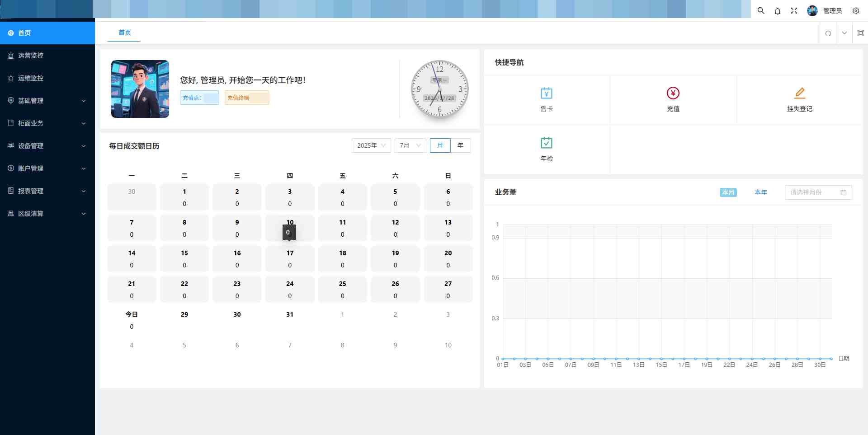This screenshot has height=435, width=868.
Task: Click the 区级清算 sidebar icon
Action: tap(11, 213)
